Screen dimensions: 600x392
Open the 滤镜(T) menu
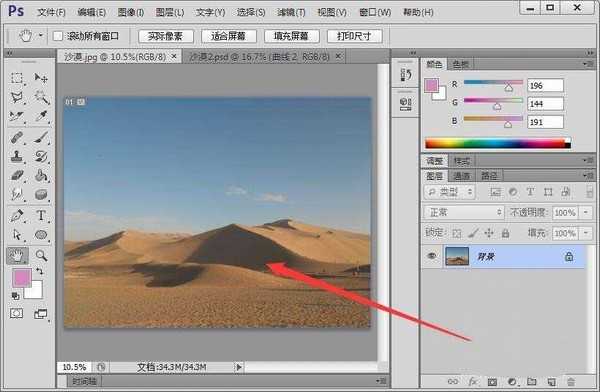[x=291, y=12]
